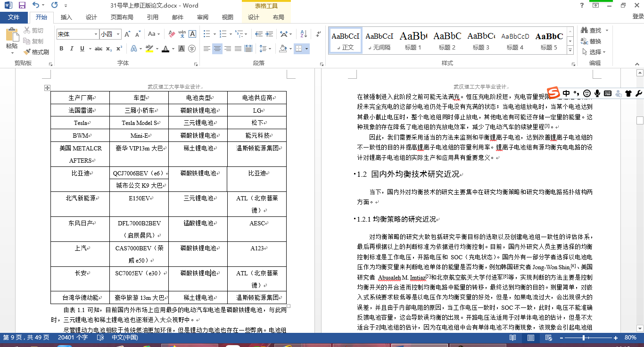This screenshot has width=644, height=347.
Task: Save the document using the toolbar icon
Action: pyautogui.click(x=22, y=5)
